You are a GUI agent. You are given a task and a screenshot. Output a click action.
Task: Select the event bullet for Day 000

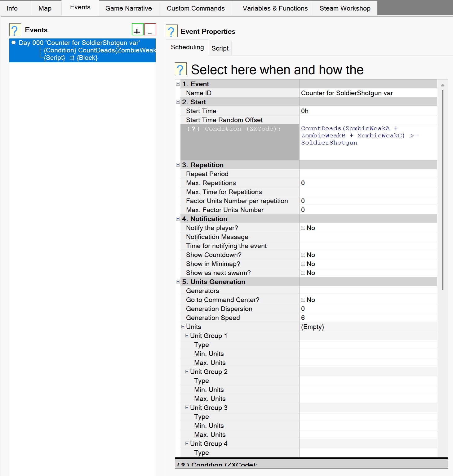[14, 42]
